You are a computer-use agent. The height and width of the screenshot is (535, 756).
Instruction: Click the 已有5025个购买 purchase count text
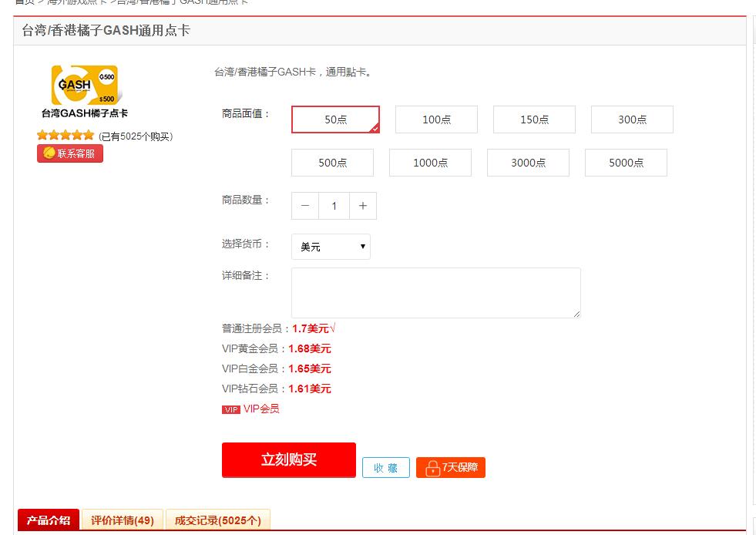tap(136, 136)
